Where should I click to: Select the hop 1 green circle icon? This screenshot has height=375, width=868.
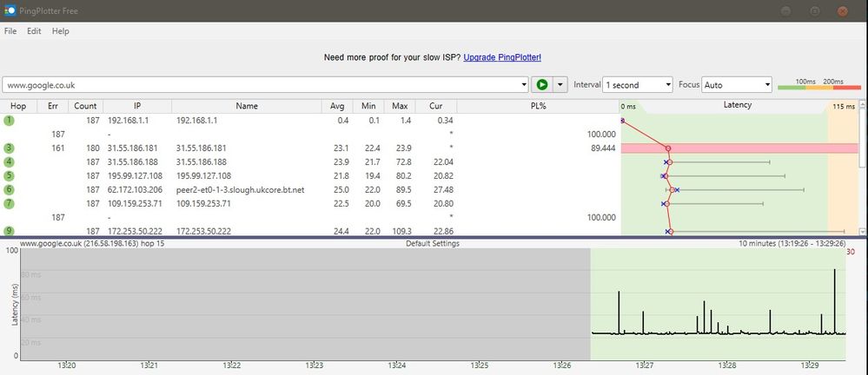[x=9, y=120]
